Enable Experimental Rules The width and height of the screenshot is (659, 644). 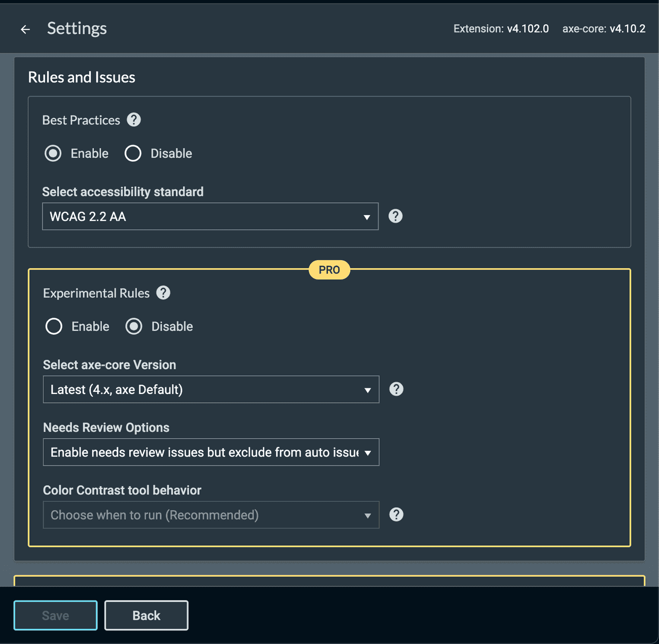click(54, 326)
